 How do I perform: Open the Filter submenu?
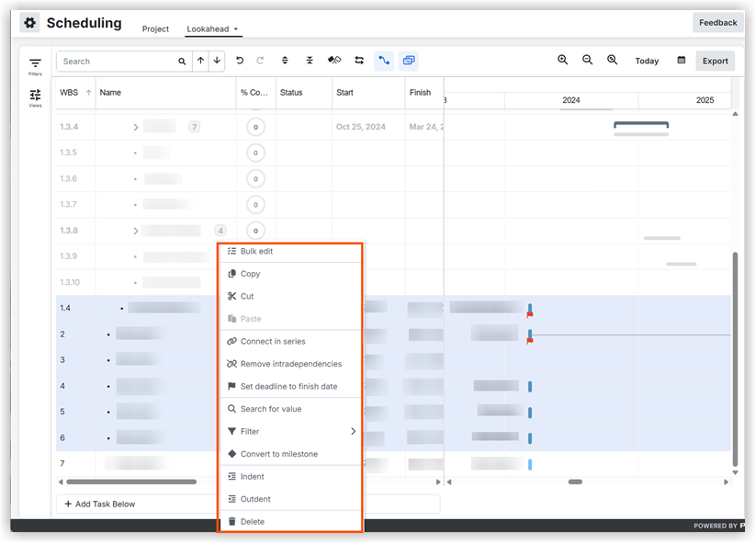(x=290, y=431)
